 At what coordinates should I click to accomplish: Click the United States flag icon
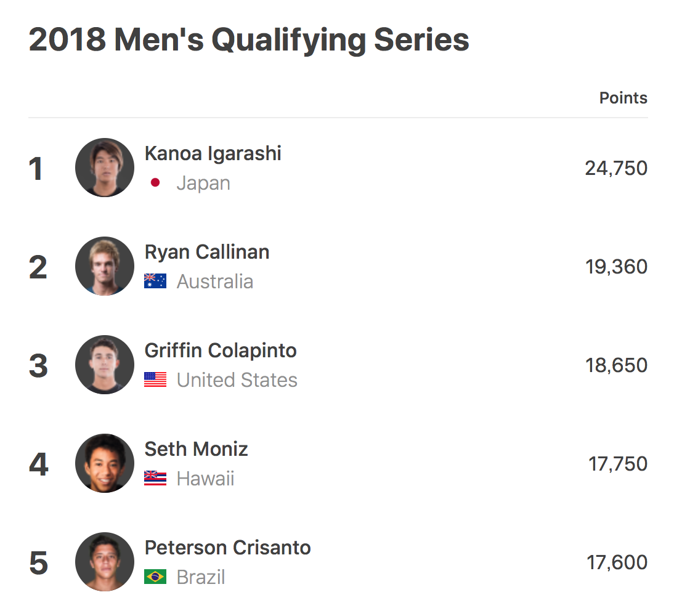click(155, 380)
